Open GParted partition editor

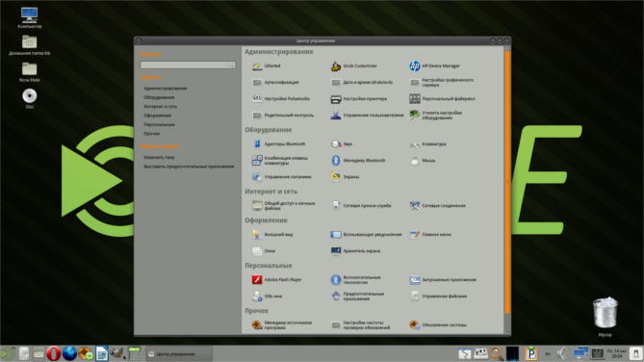click(x=266, y=65)
